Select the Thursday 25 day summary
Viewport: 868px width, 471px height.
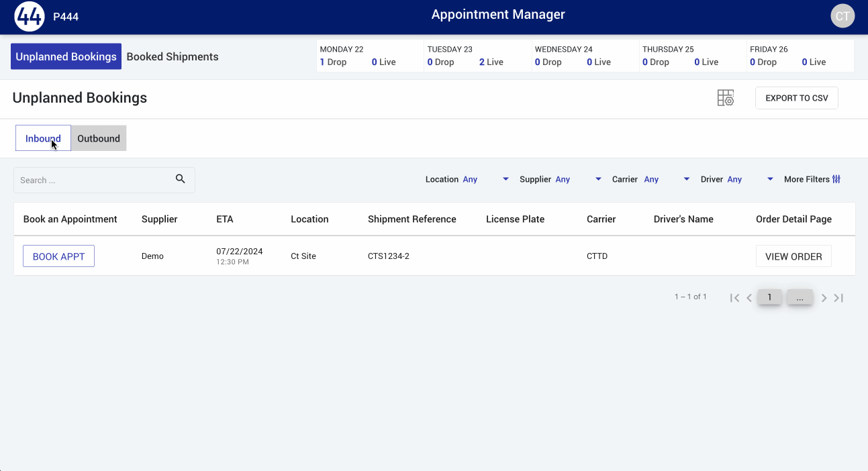click(693, 56)
